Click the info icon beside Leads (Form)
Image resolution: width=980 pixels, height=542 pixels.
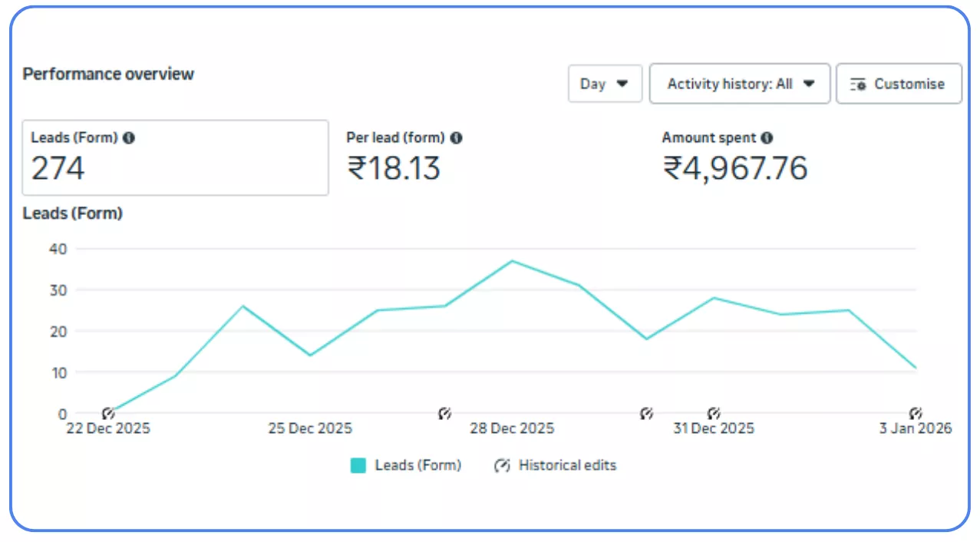129,138
